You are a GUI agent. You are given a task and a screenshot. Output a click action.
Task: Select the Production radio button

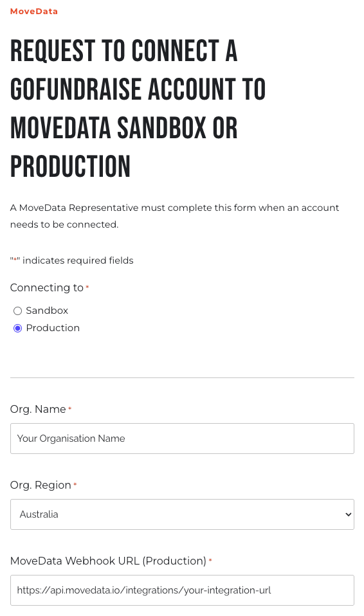pyautogui.click(x=18, y=329)
